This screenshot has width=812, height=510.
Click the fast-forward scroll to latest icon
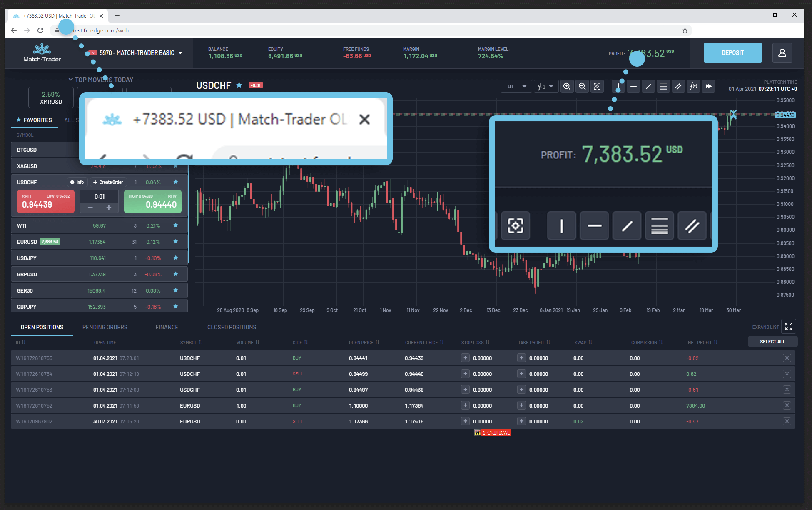click(x=708, y=86)
